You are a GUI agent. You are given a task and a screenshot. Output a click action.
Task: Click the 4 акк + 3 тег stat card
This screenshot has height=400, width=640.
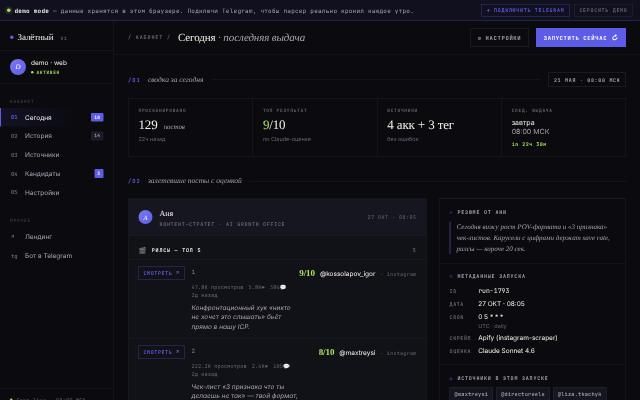tap(439, 127)
